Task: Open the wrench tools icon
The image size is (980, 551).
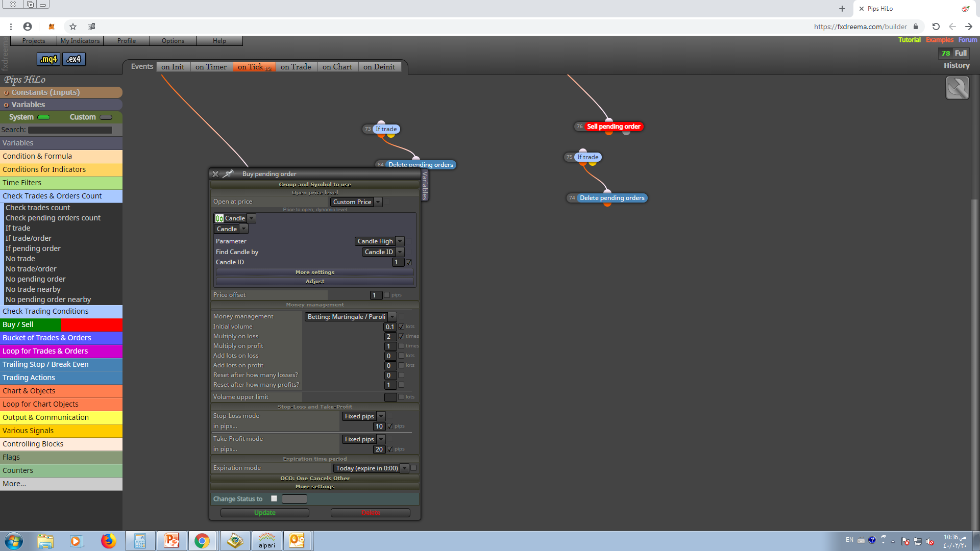Action: [x=957, y=88]
